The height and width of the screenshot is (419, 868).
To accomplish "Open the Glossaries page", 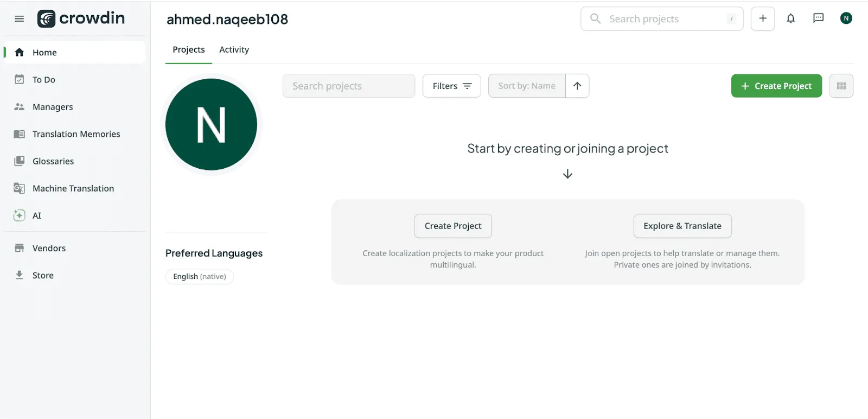I will (x=53, y=161).
